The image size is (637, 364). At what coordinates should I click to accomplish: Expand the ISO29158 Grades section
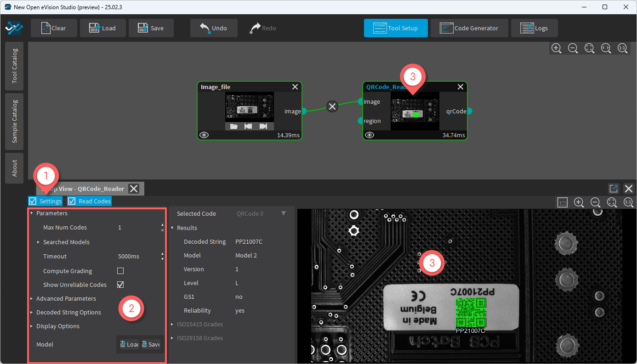(x=172, y=338)
